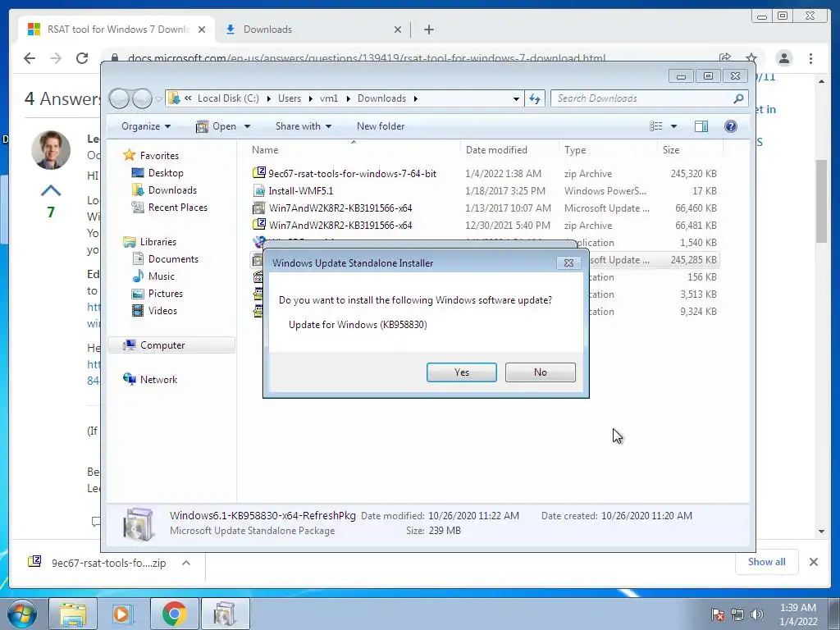This screenshot has width=840, height=630.
Task: Close the Downloads Chrome tab
Action: click(x=398, y=30)
